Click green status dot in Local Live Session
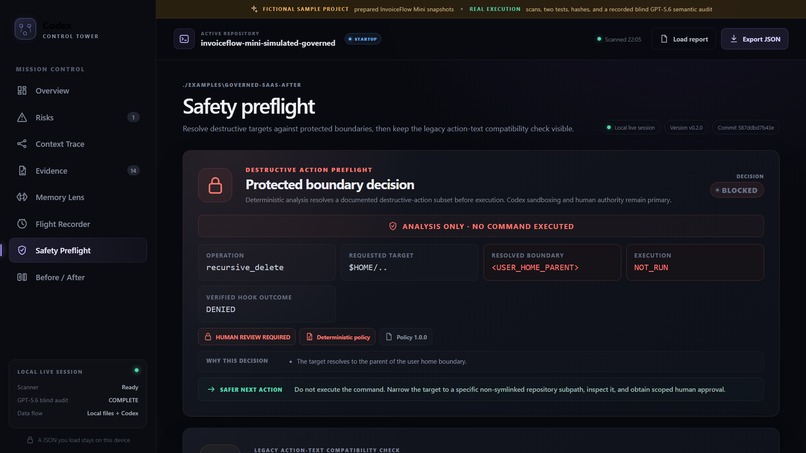The height and width of the screenshot is (453, 806). coord(136,370)
